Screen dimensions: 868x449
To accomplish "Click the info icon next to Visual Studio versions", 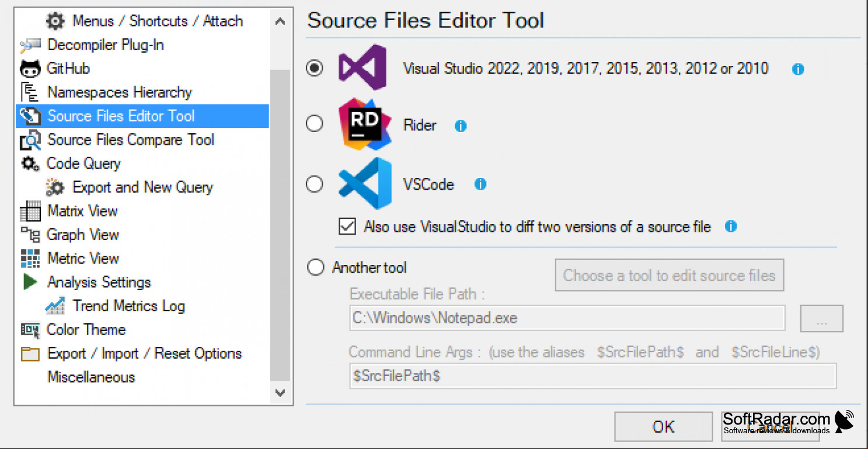I will (x=798, y=69).
